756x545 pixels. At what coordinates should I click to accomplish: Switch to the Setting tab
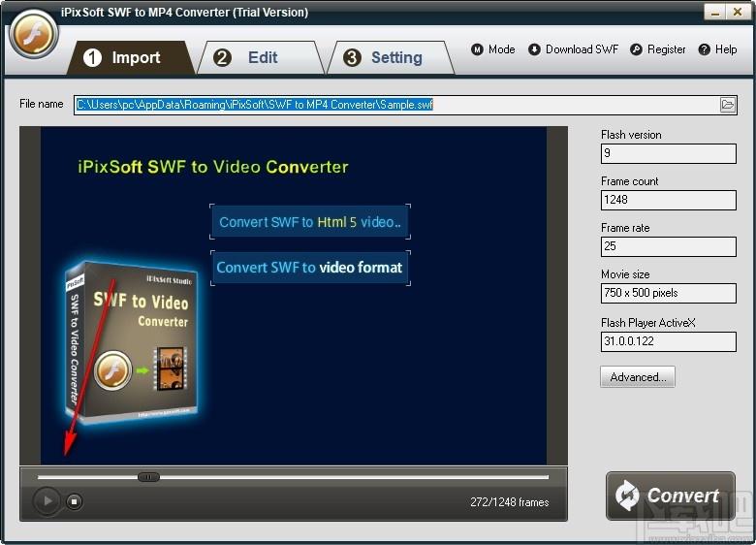tap(391, 58)
